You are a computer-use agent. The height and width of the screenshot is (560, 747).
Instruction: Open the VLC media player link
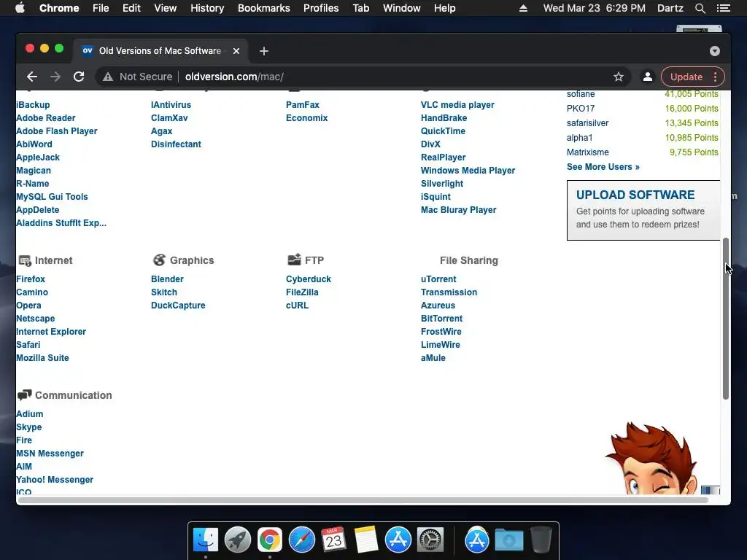(457, 105)
